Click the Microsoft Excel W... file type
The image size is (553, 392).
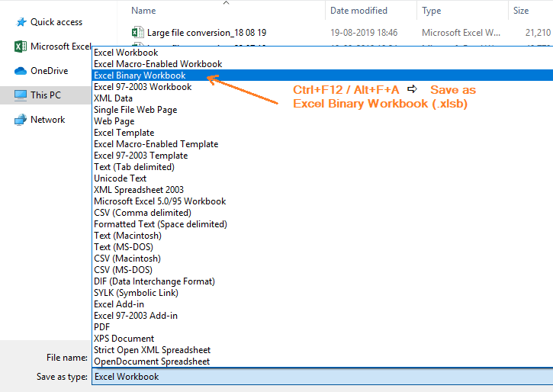(461, 33)
